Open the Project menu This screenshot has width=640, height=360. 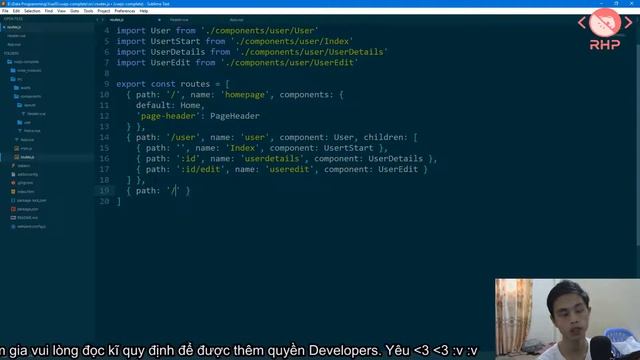tap(103, 11)
